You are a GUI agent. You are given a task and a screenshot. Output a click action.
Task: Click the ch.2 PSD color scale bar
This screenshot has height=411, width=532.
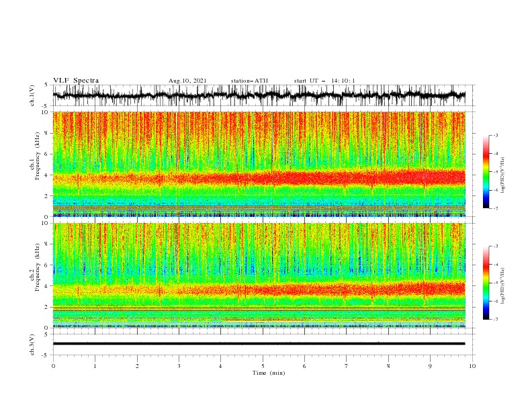486,283
